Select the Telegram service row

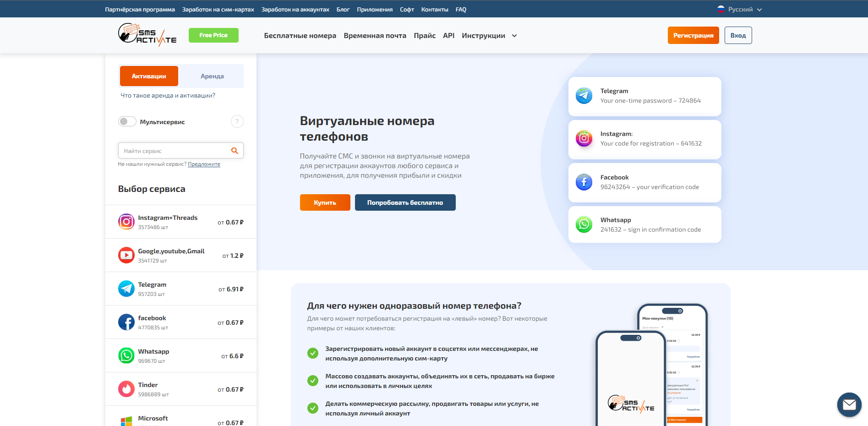[x=181, y=289]
